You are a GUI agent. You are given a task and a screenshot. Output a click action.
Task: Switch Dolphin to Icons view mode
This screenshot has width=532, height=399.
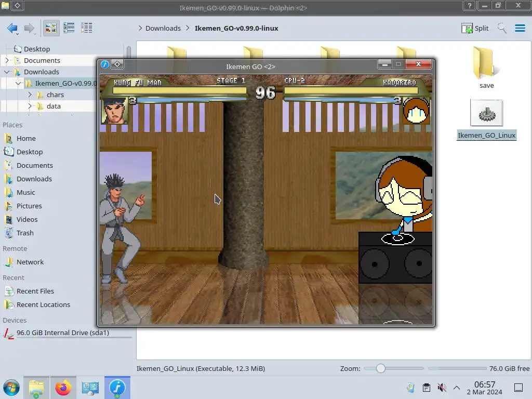click(x=51, y=28)
